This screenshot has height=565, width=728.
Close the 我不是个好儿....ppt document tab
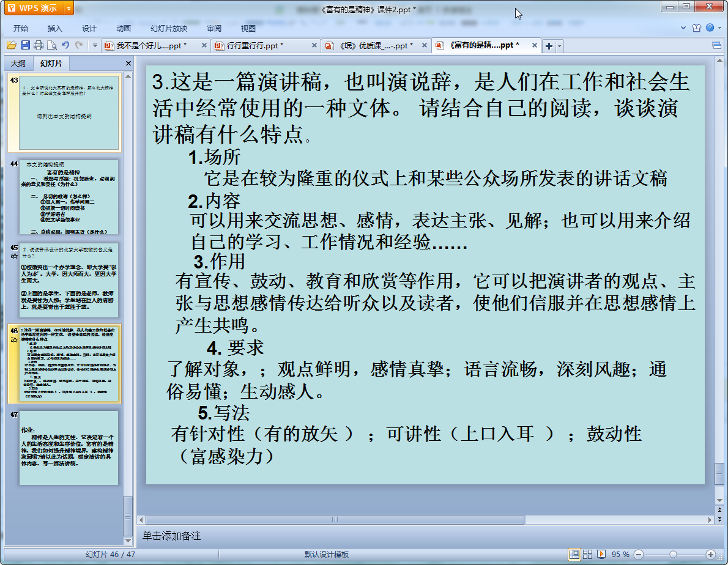point(204,45)
